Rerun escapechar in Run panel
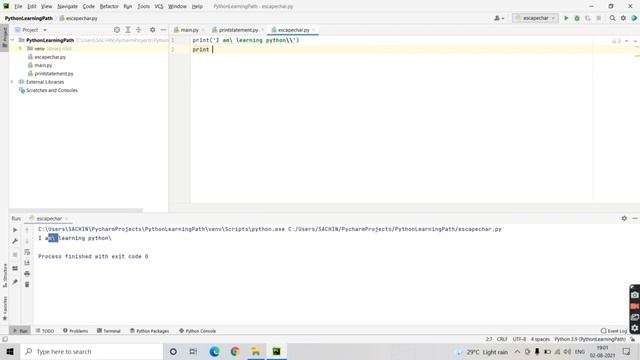Viewport: 640px width, 360px height. [15, 230]
